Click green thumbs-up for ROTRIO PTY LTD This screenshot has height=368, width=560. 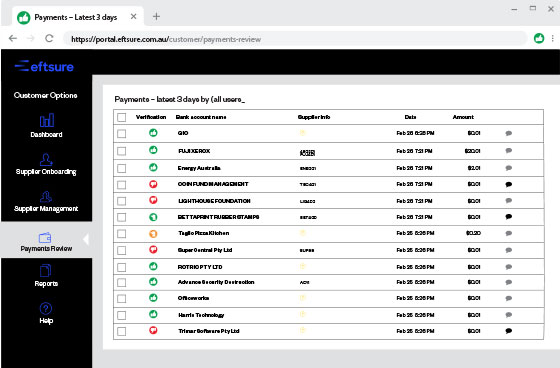(x=153, y=266)
